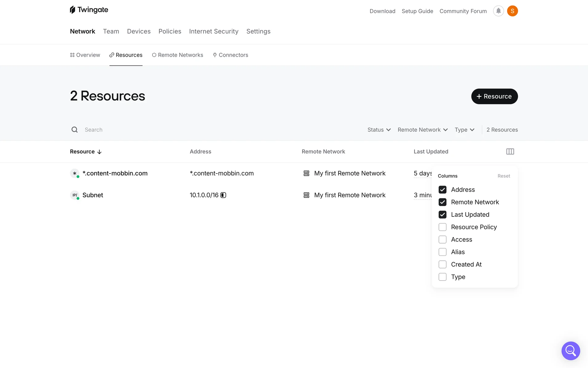Check the Created At column
Viewport: 588px width, 368px height.
442,264
